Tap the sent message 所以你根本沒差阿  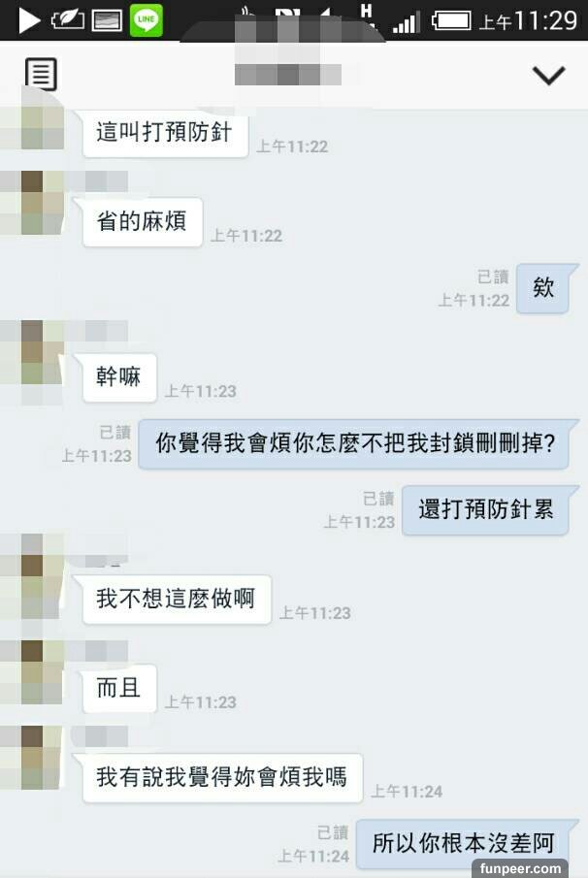[464, 844]
